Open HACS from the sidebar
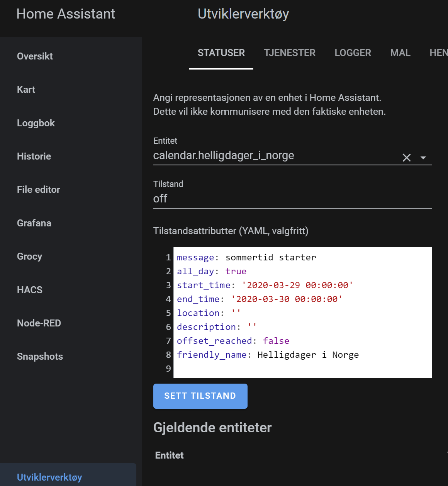 [30, 290]
